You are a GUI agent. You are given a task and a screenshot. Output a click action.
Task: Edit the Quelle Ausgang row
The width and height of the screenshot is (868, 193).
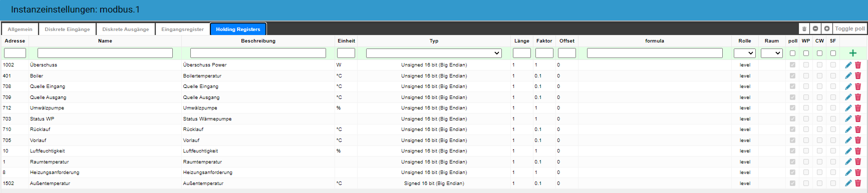(x=848, y=97)
